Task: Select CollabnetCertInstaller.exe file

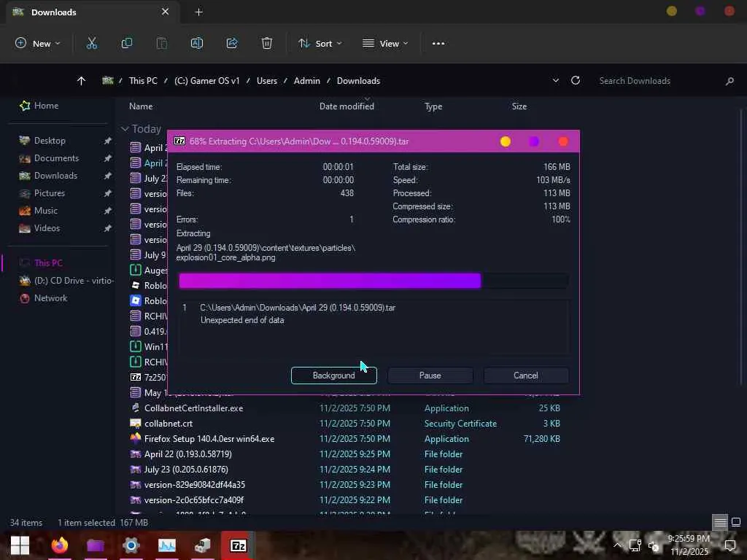Action: 193,408
